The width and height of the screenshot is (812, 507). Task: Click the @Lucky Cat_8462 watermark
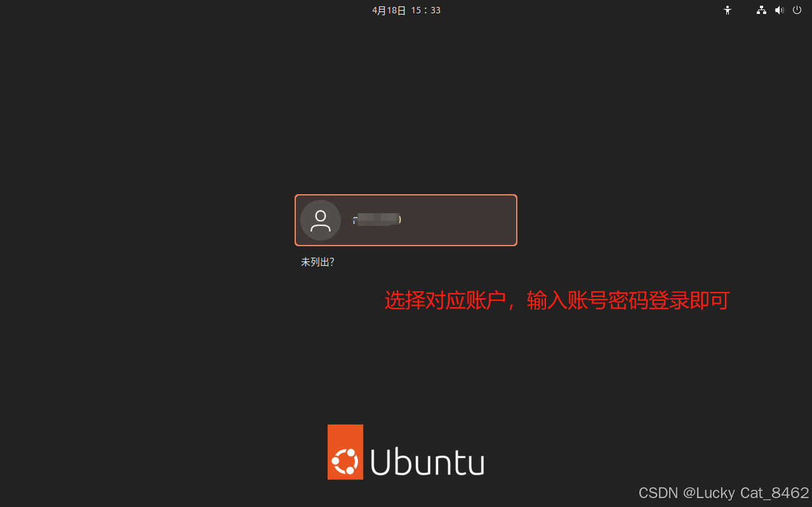pos(746,493)
